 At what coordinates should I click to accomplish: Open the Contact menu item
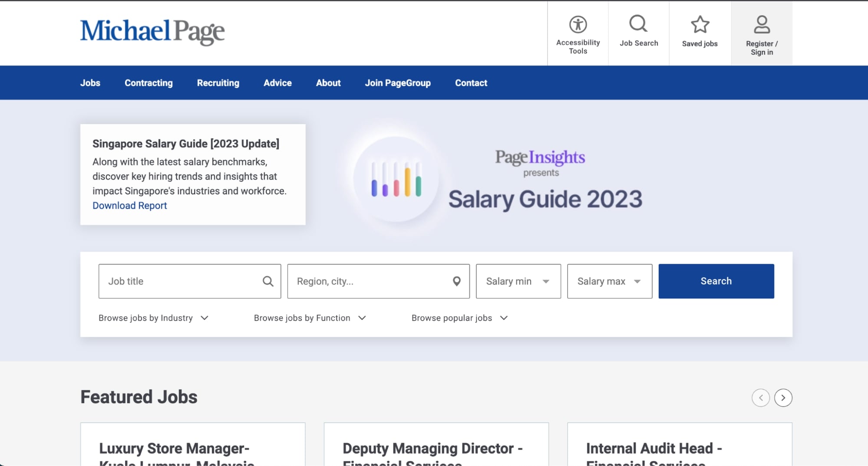point(471,83)
